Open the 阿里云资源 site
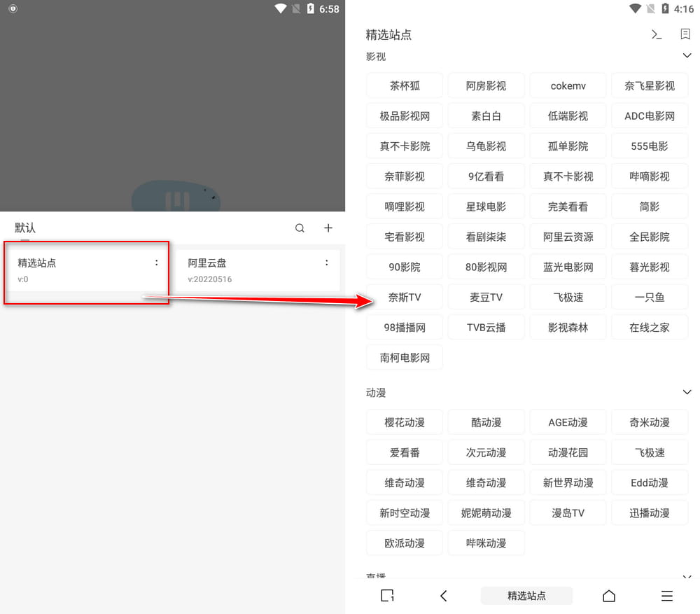The width and height of the screenshot is (700, 614). coord(568,236)
